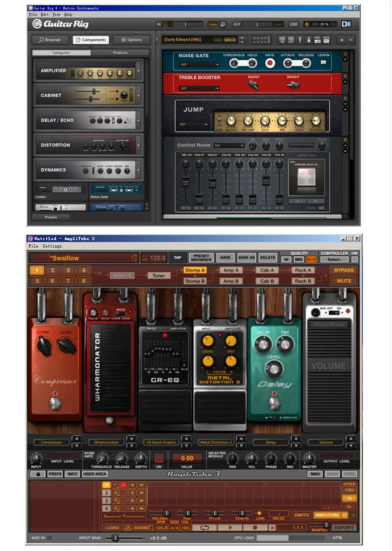Click the Treble Booster power icon

pyautogui.click(x=345, y=76)
